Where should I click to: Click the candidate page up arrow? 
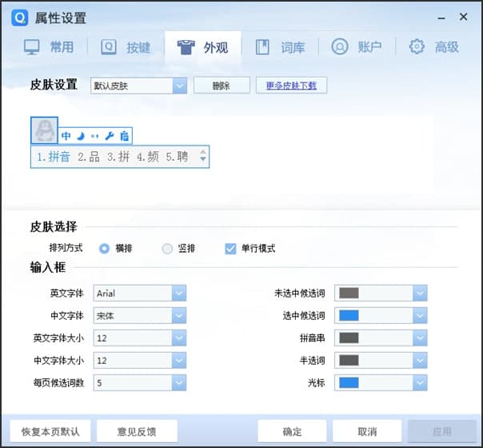click(x=202, y=152)
